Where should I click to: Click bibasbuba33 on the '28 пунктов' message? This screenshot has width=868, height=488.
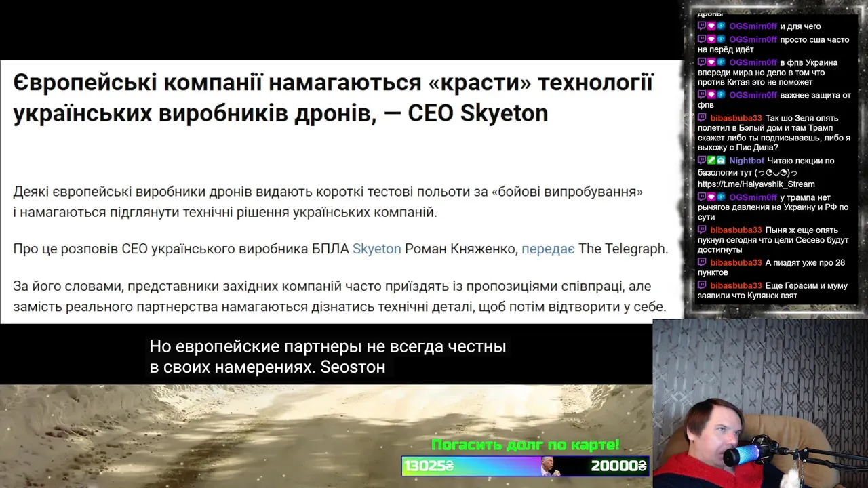[x=736, y=262]
